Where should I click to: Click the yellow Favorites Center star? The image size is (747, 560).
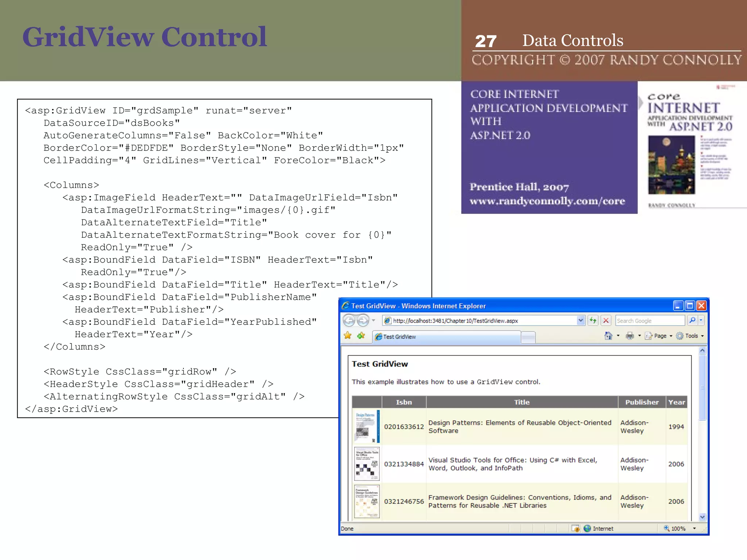[x=348, y=336]
